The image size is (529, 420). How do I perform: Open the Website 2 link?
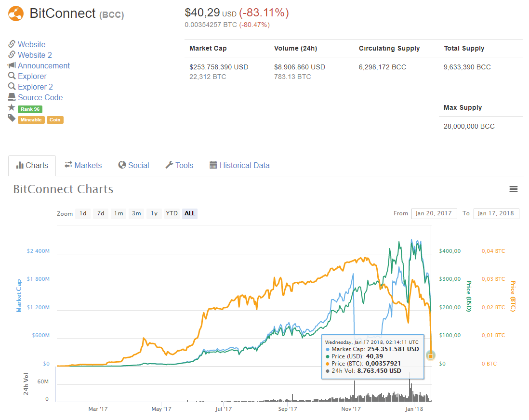coord(35,55)
